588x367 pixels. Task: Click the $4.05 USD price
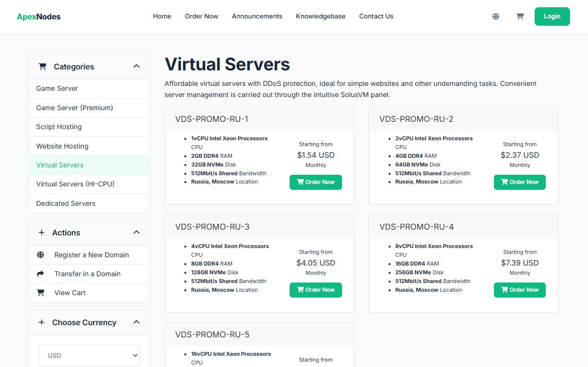316,263
